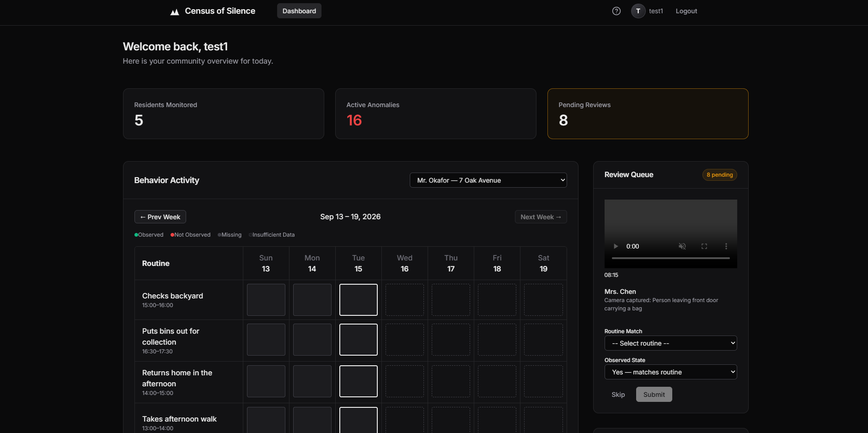The width and height of the screenshot is (868, 433).
Task: Open video more options menu
Action: pyautogui.click(x=726, y=246)
